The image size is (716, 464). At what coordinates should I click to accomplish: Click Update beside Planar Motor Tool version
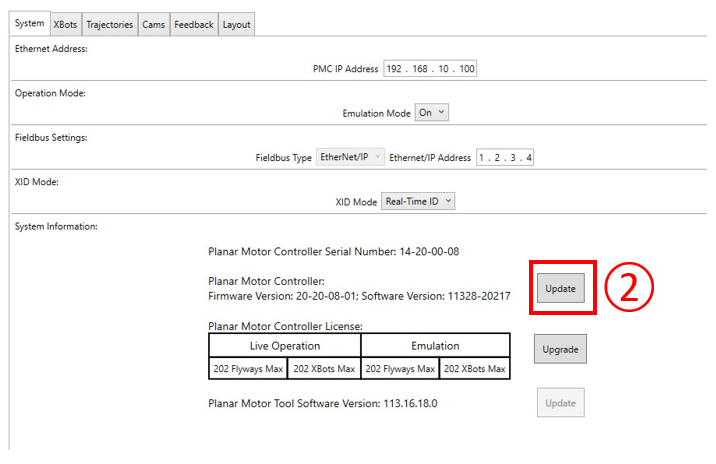pos(560,403)
